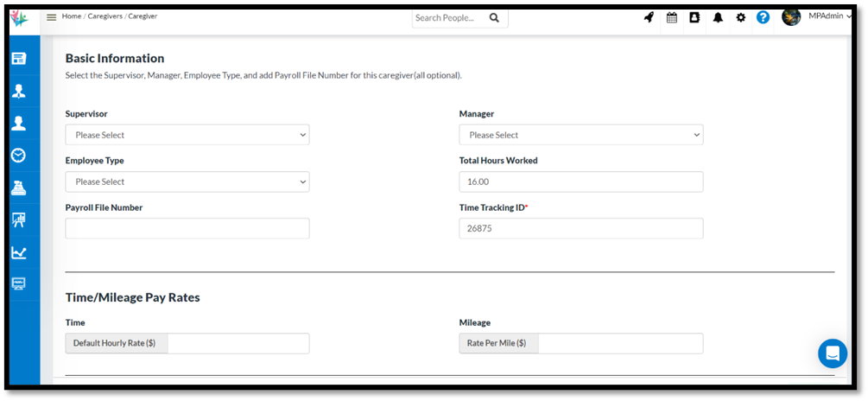This screenshot has width=868, height=401.
Task: Open the calendar icon in header
Action: (671, 17)
